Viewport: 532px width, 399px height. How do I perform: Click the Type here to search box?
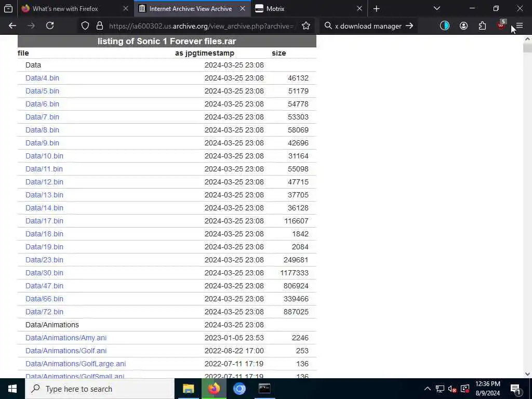pyautogui.click(x=100, y=389)
